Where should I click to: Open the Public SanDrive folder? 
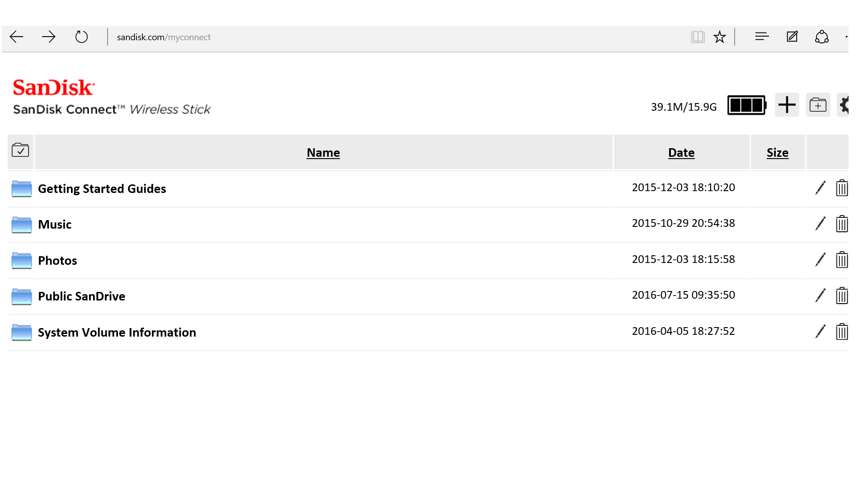tap(81, 296)
